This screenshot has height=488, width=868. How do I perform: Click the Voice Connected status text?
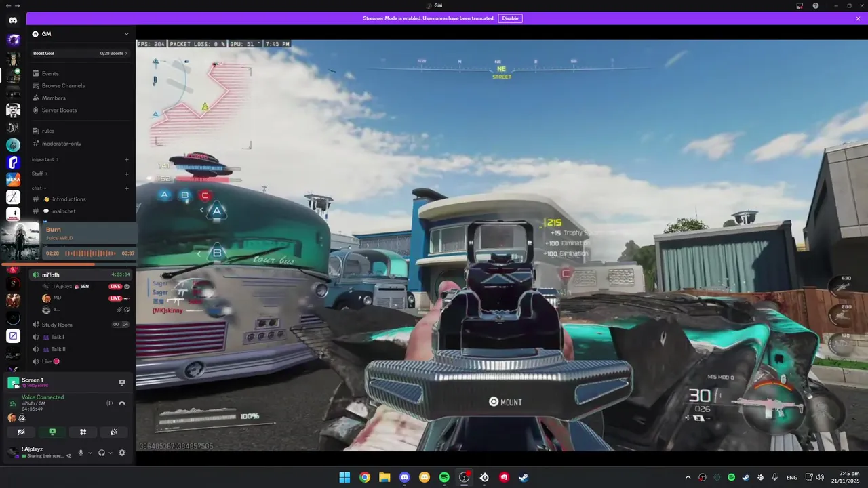coord(43,397)
